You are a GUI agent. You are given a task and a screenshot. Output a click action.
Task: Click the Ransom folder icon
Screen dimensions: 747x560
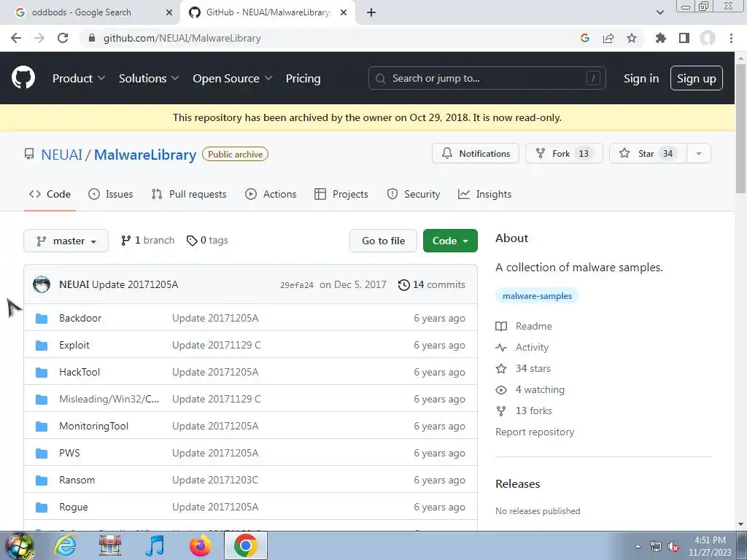(42, 480)
